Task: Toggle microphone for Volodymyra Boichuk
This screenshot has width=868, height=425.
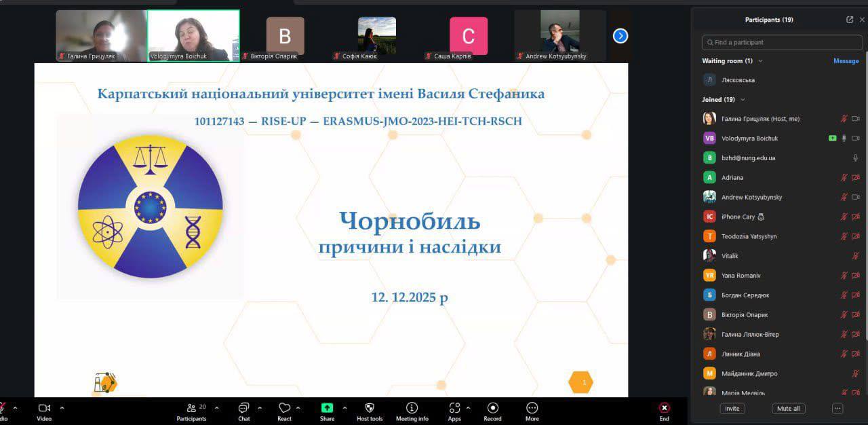Action: (844, 138)
